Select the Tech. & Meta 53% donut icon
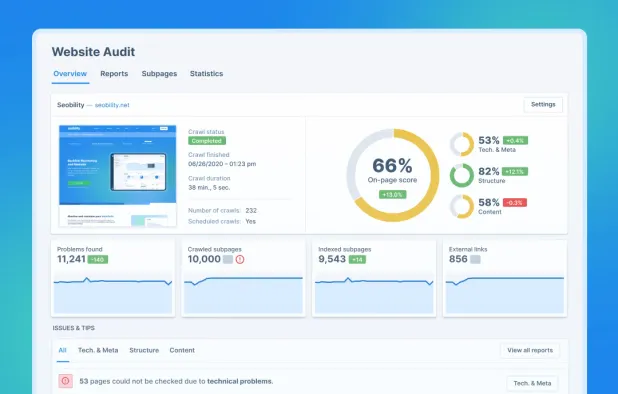 [462, 144]
